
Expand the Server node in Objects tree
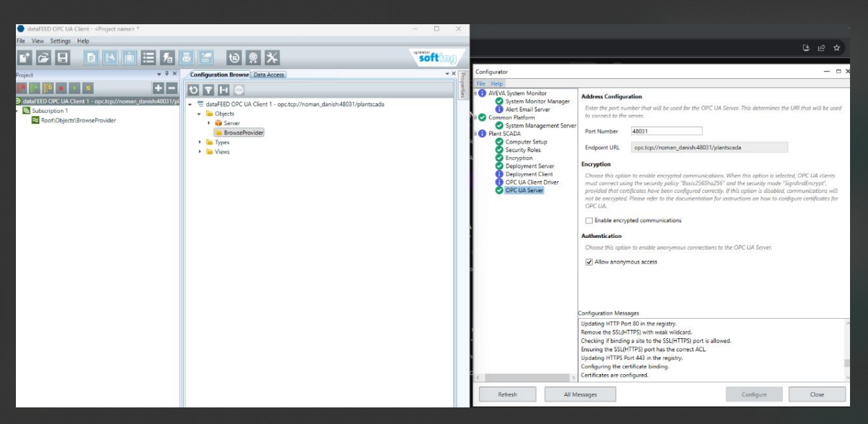click(209, 123)
